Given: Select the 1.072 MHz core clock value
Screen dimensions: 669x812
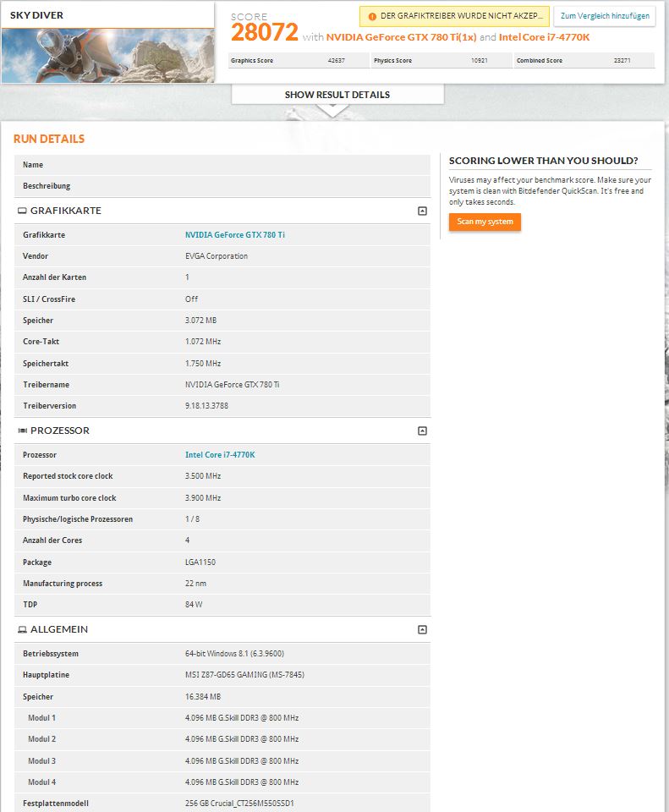Looking at the screenshot, I should [x=203, y=341].
